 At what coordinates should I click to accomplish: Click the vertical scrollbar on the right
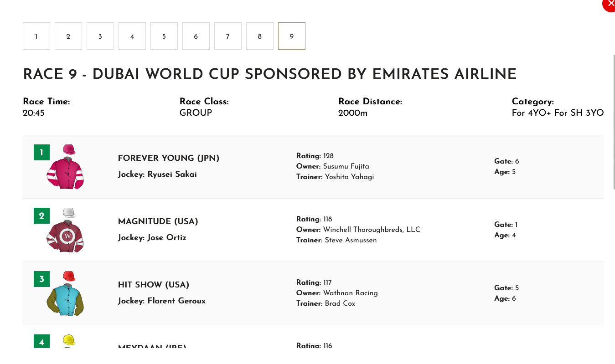point(614,122)
